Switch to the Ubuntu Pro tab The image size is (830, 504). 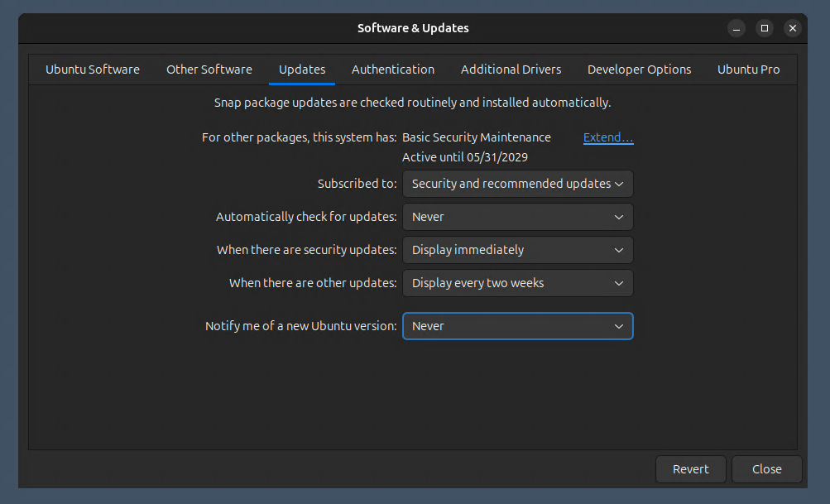(748, 70)
